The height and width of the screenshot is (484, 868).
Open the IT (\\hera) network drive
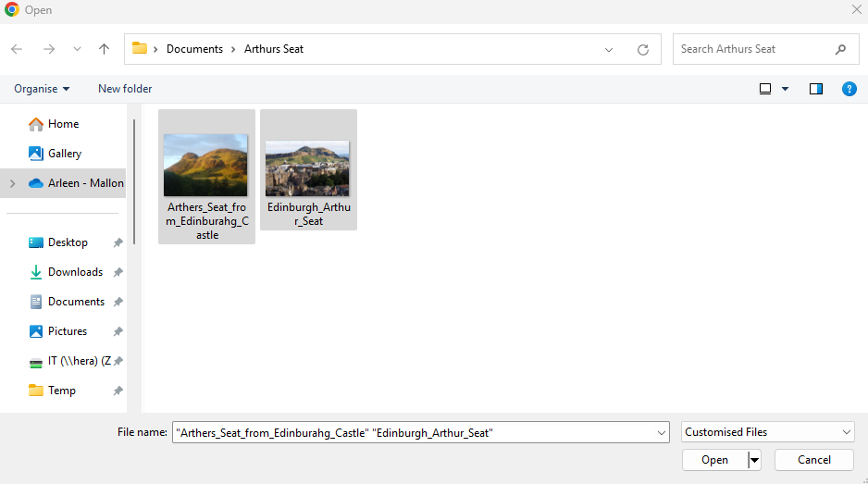coord(80,361)
